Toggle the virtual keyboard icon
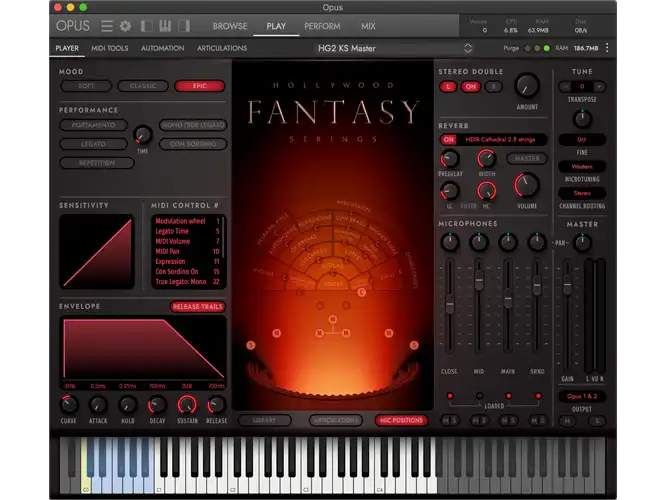667x500 pixels. (x=165, y=26)
